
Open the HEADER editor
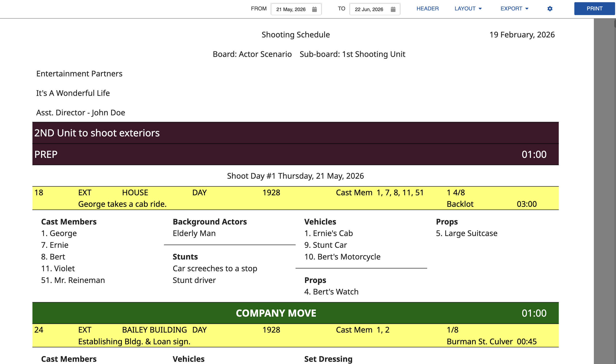point(427,9)
